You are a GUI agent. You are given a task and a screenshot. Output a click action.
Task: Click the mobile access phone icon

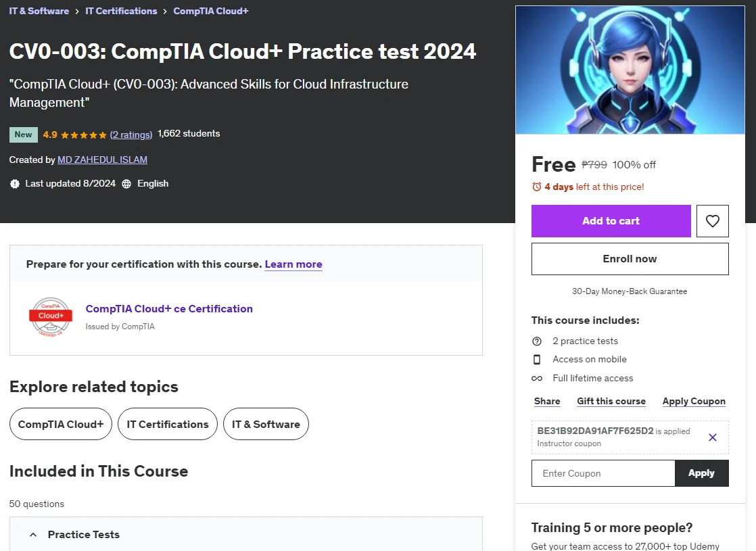[x=537, y=360]
